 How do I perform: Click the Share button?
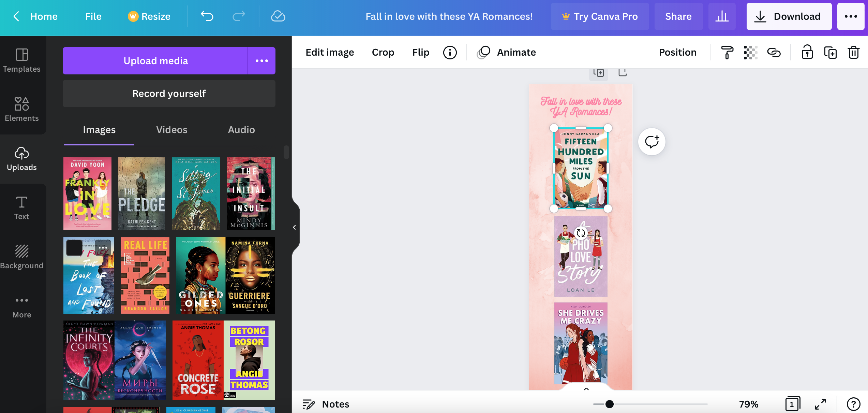(678, 16)
